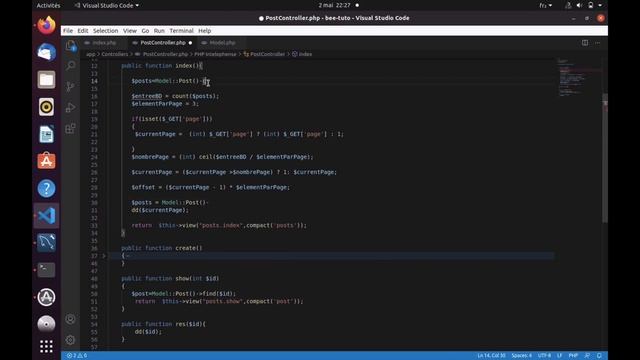Screen dimensions: 640x360
Task: Open the disc drive icon in dock
Action: pos(47,324)
